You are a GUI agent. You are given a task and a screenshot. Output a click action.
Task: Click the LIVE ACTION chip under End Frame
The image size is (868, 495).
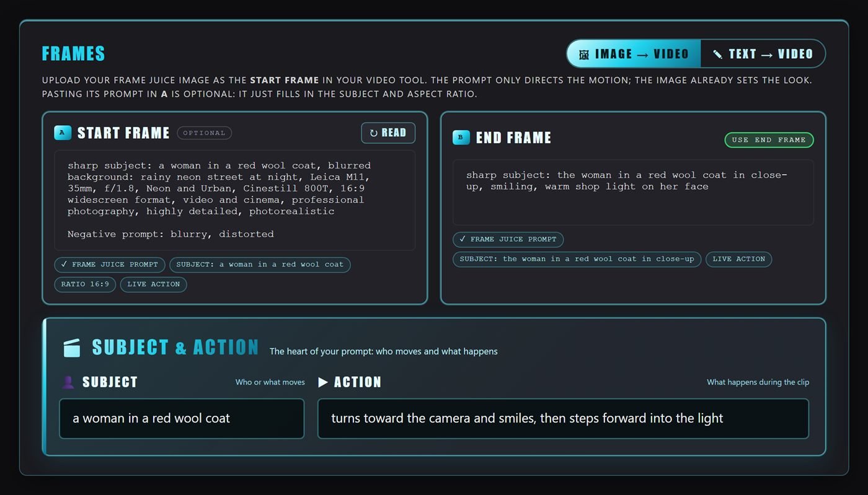click(738, 259)
